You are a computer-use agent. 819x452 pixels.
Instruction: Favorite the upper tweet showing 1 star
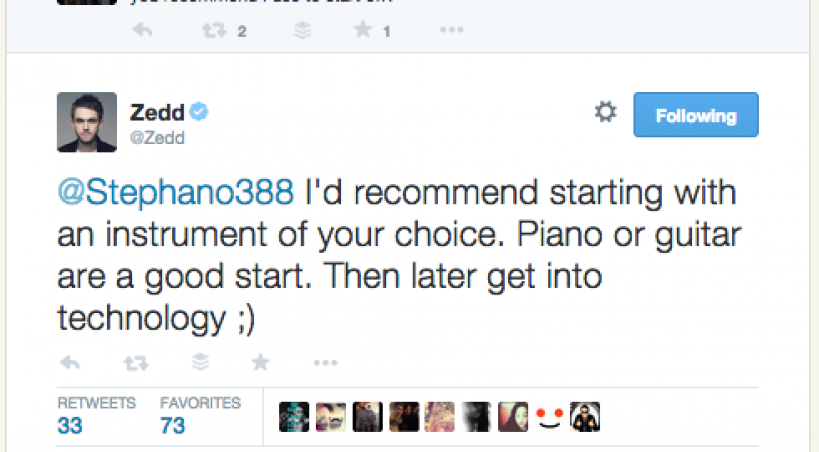click(363, 31)
